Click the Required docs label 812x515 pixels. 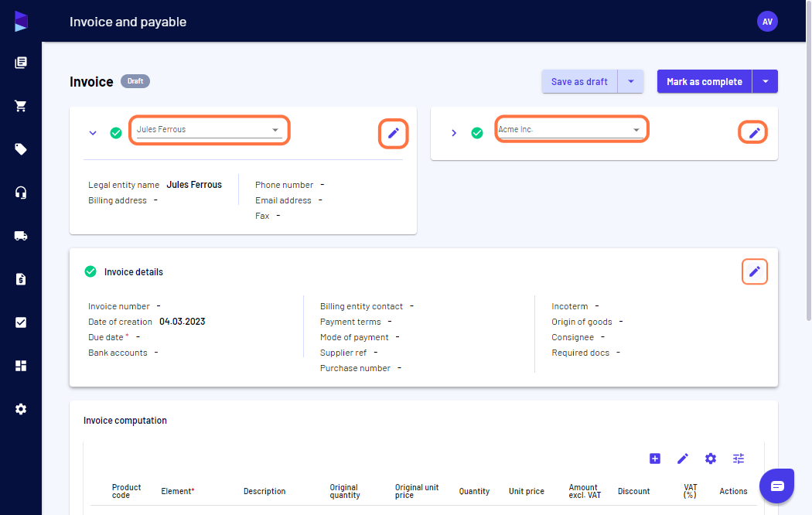(581, 353)
